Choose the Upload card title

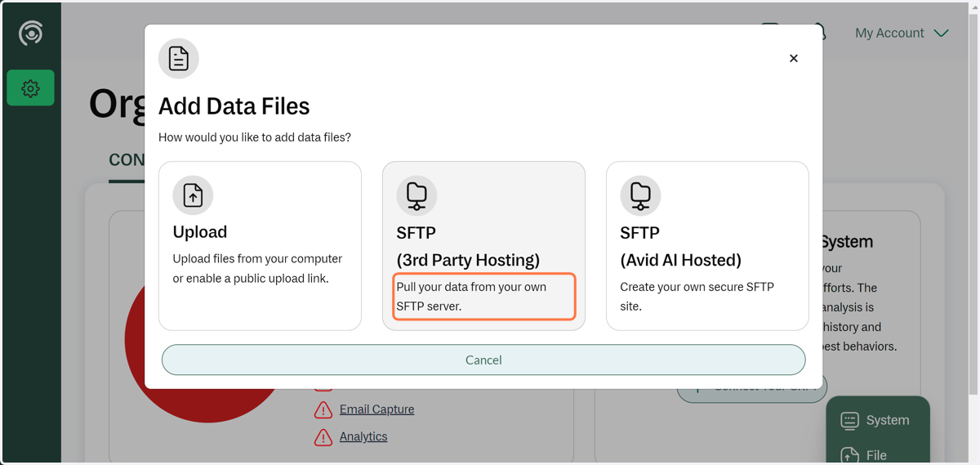coord(200,232)
